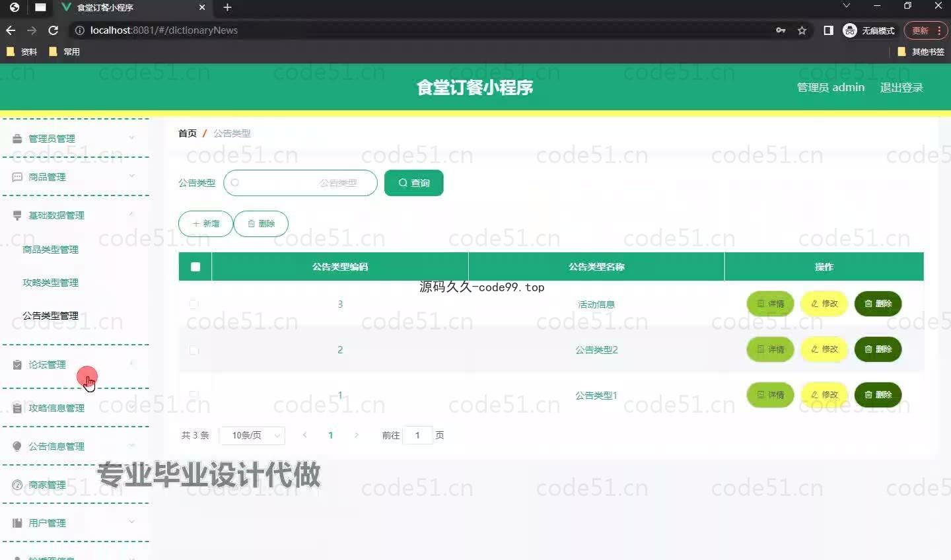Open the 资料 bookmark folder
Screen dimensions: 951x560
click(x=22, y=52)
